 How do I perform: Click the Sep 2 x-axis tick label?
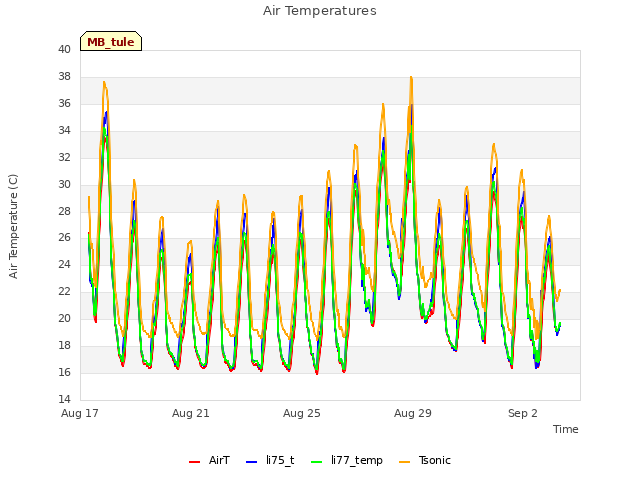pos(523,413)
